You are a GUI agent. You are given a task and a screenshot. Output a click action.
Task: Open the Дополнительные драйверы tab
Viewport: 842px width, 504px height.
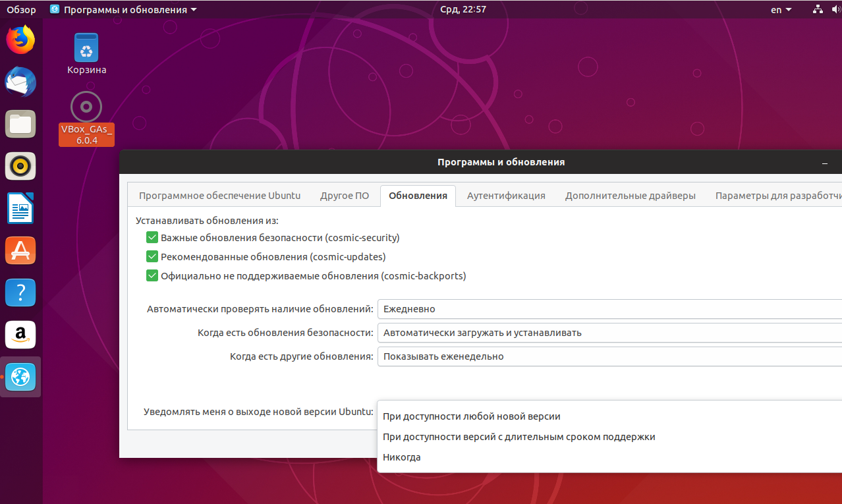click(x=631, y=196)
